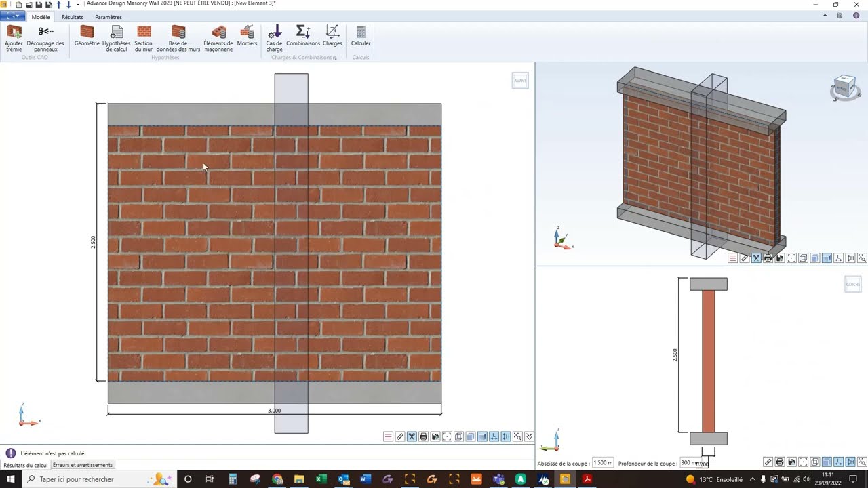Open Charges & Combinaisons group dialog launcher
The width and height of the screenshot is (868, 488).
coord(335,58)
